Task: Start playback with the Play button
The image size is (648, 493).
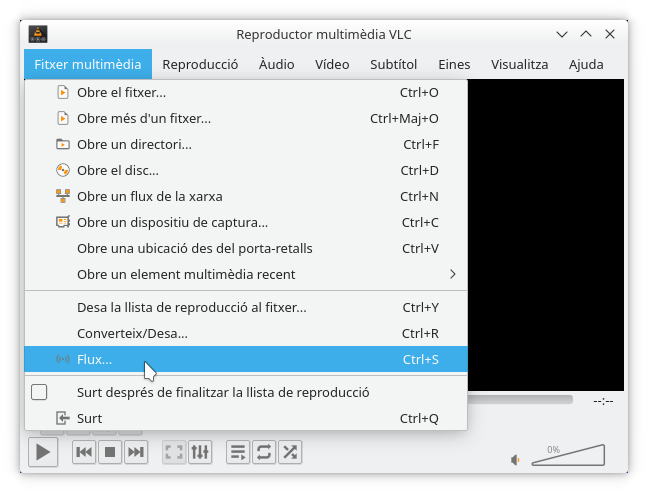Action: tap(43, 452)
